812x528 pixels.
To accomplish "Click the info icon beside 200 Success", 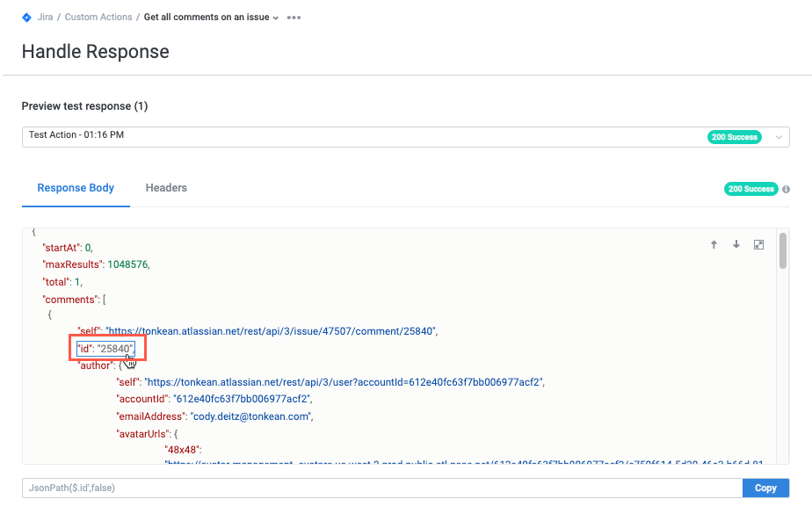I will (786, 189).
